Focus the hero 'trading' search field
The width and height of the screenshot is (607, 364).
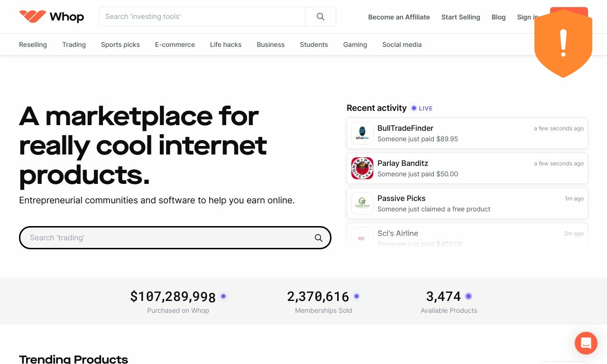point(175,237)
